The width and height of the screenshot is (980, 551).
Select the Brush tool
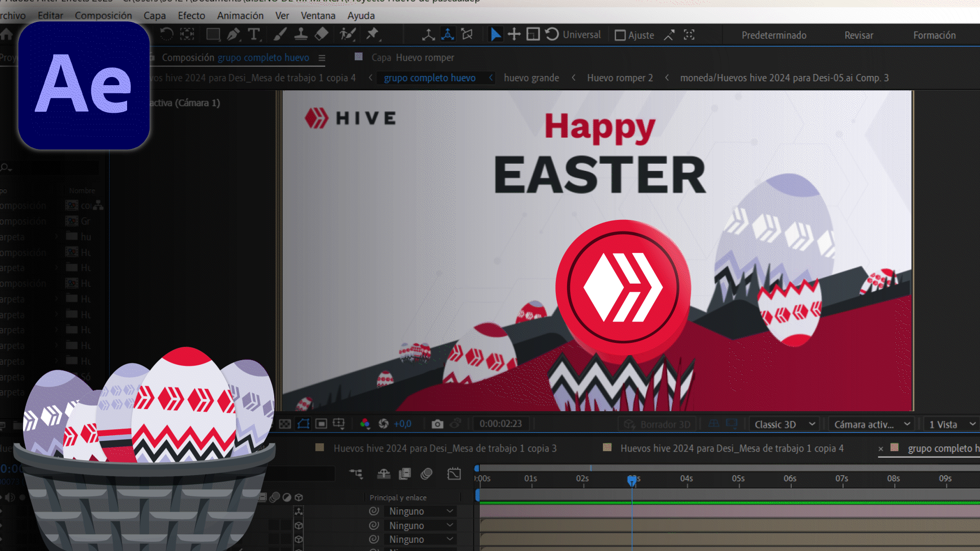pos(280,35)
